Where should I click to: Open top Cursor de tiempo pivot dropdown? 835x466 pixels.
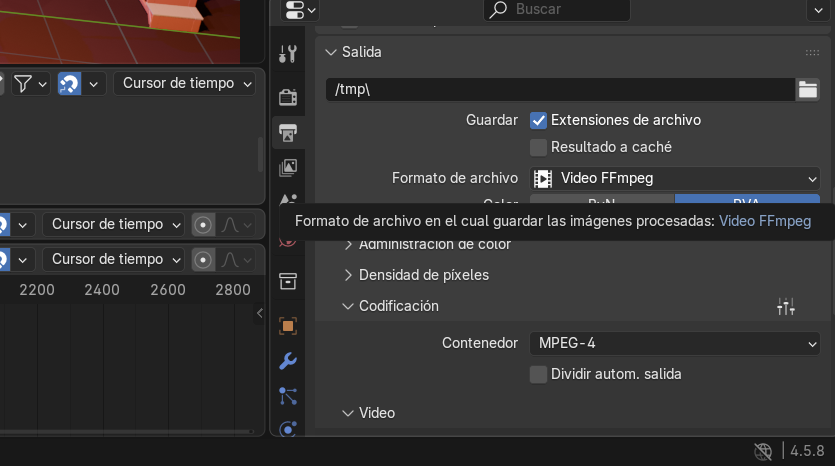click(x=185, y=84)
